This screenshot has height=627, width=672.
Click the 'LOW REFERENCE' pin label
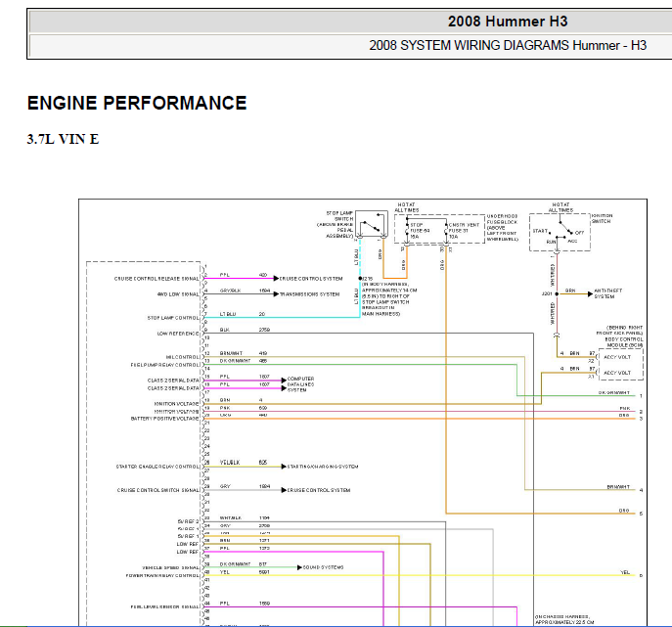(178, 334)
